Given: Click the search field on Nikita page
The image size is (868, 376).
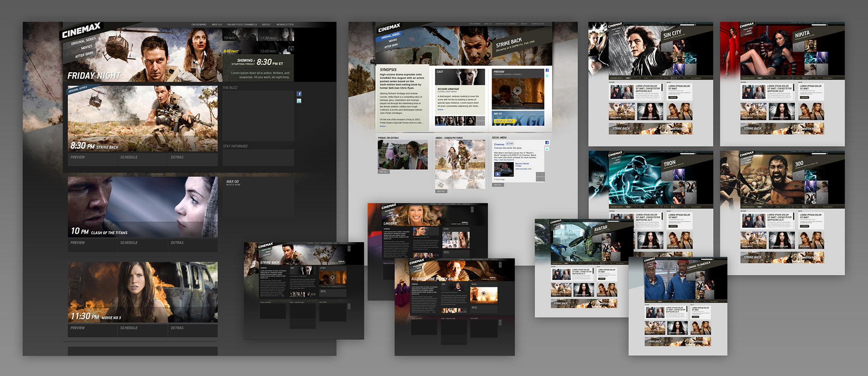Looking at the screenshot, I should point(819,25).
